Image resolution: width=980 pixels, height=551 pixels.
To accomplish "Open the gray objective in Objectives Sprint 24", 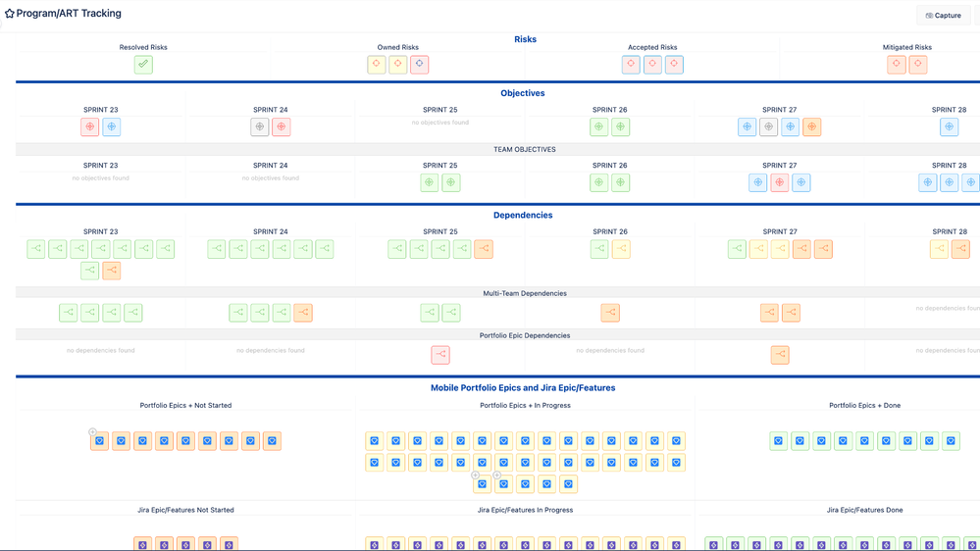I will coord(259,126).
